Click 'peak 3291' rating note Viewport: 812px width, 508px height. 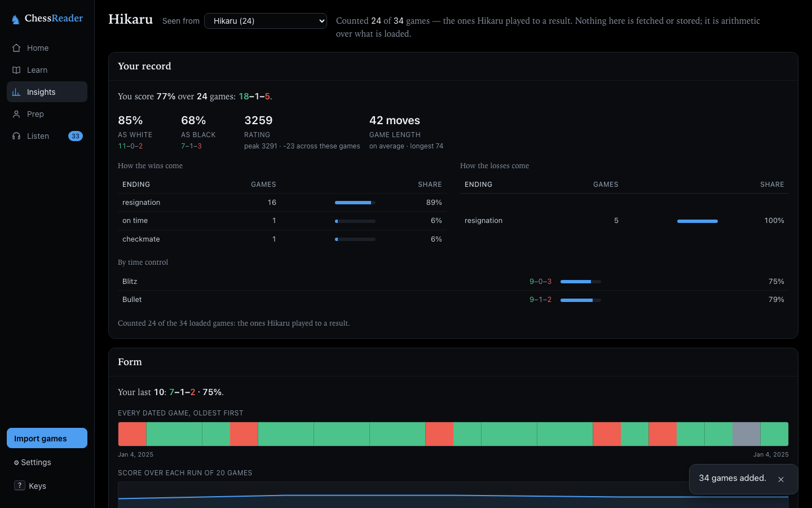click(x=261, y=146)
